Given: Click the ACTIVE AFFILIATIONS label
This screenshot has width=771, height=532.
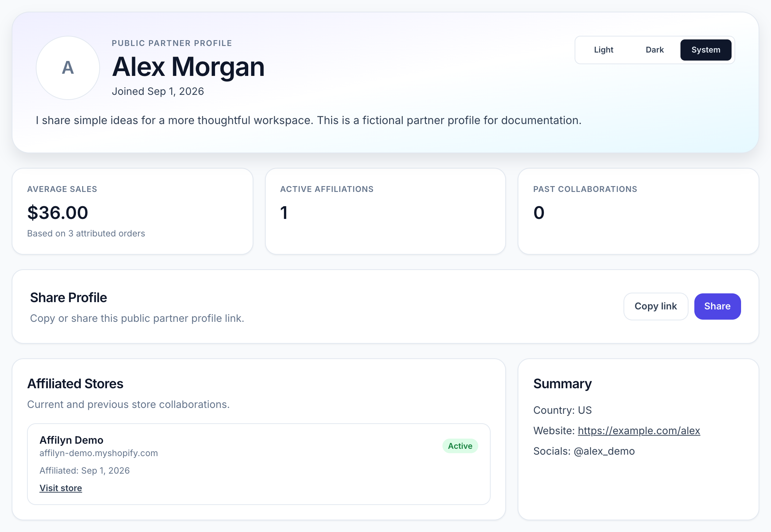Looking at the screenshot, I should (x=327, y=189).
